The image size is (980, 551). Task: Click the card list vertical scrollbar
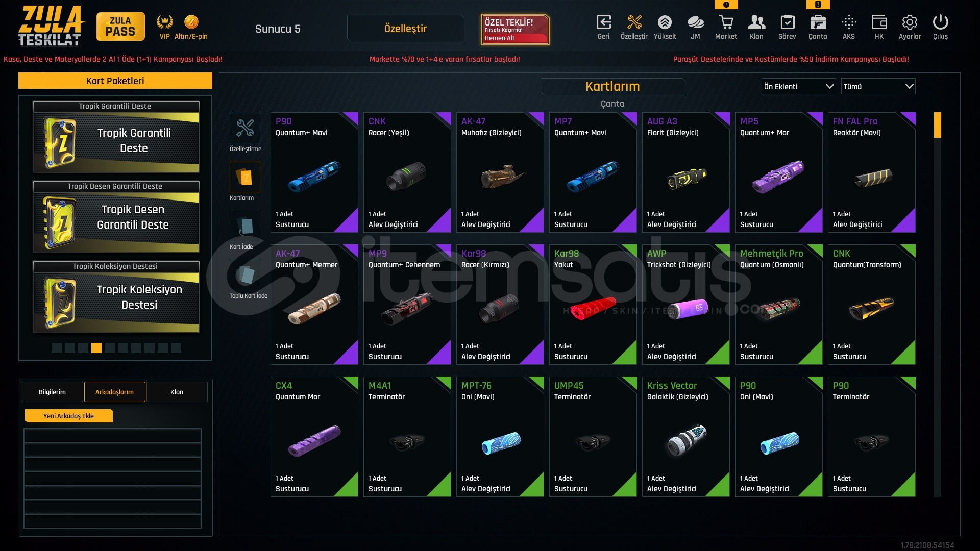point(937,304)
